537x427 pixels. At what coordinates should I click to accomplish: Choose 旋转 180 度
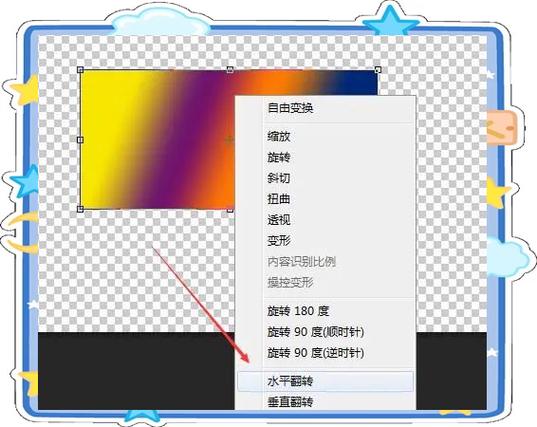tap(325, 311)
